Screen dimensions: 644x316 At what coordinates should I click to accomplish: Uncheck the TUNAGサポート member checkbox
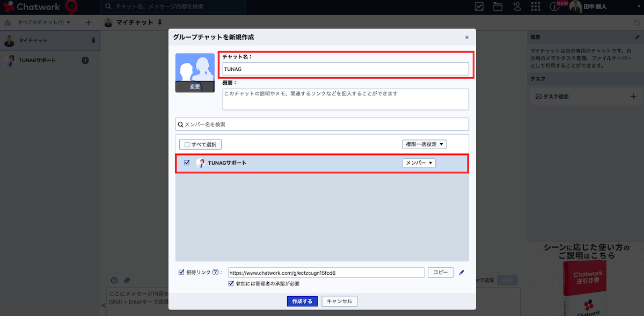[187, 163]
